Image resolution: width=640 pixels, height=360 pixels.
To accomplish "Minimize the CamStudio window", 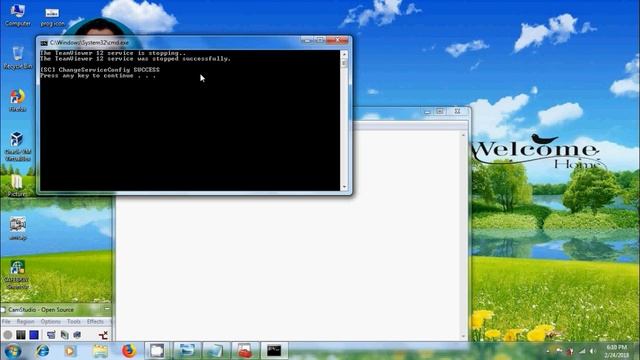I will (107, 309).
